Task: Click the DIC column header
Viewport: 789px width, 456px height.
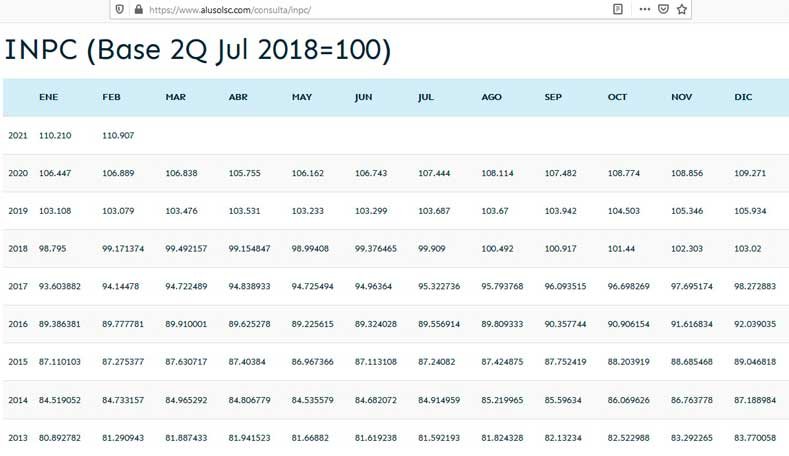Action: (743, 97)
